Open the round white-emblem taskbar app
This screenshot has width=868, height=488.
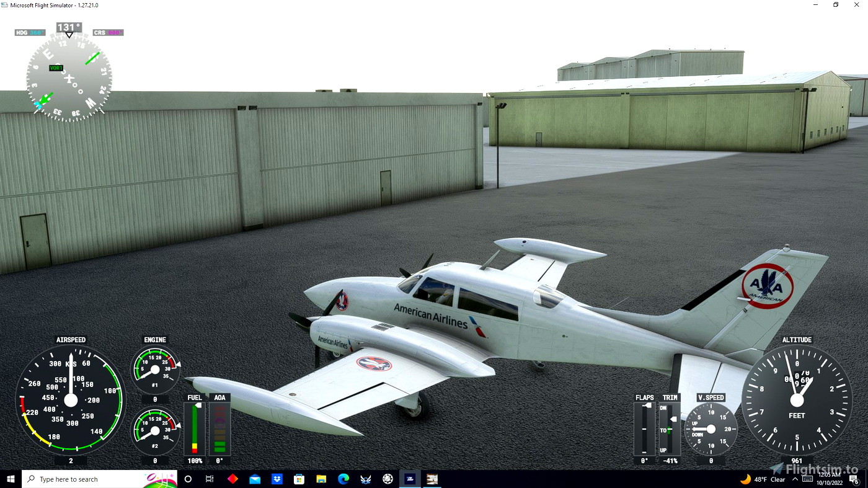tap(388, 479)
